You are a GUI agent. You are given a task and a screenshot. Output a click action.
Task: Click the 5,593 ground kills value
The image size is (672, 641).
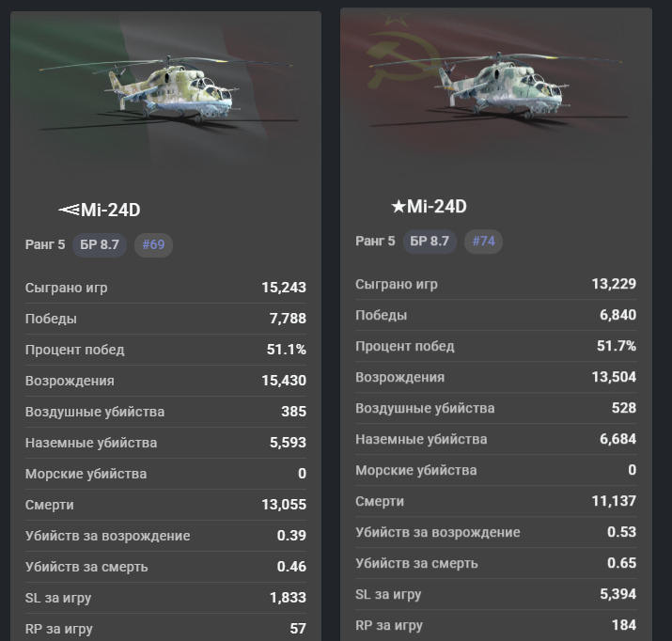click(288, 443)
